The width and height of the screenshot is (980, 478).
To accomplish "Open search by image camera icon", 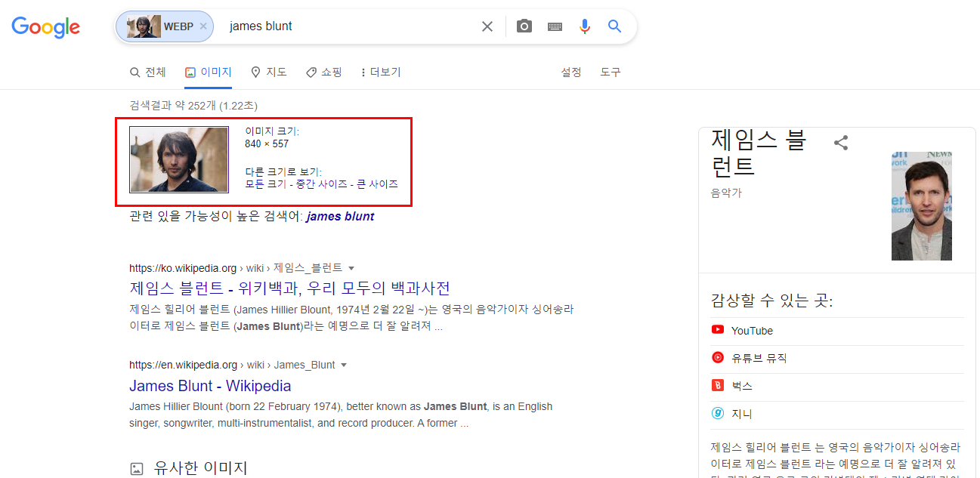I will point(524,26).
